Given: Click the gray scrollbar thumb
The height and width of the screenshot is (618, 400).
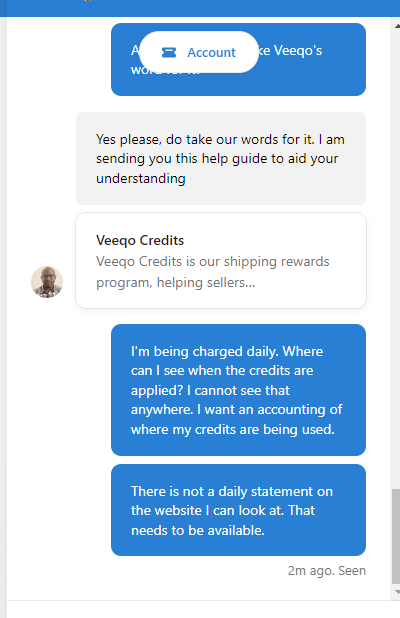Looking at the screenshot, I should pyautogui.click(x=396, y=536).
